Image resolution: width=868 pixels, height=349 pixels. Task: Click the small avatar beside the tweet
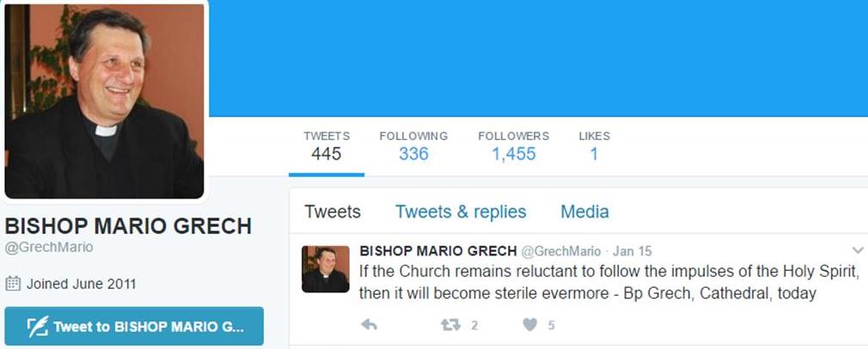point(326,269)
